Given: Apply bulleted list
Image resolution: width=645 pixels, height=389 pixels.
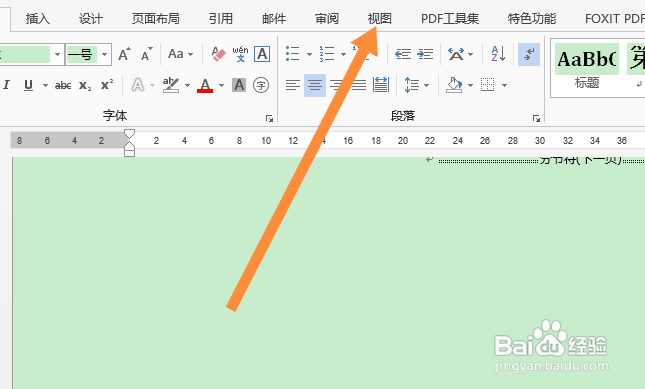Looking at the screenshot, I should 292,54.
